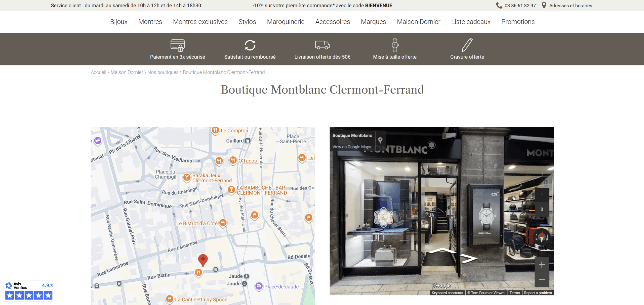Image resolution: width=644 pixels, height=305 pixels.
Task: Switch to floor level 0 in street view
Action: click(x=542, y=209)
